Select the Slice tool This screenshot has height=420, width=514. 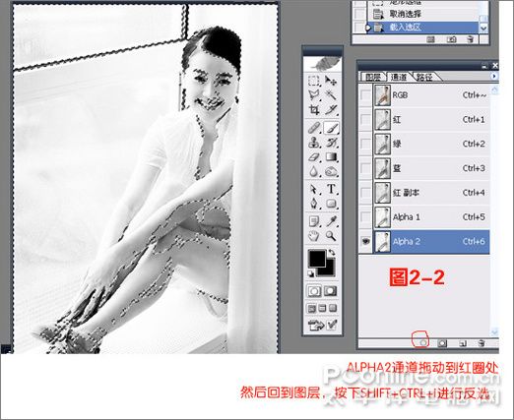click(x=331, y=109)
